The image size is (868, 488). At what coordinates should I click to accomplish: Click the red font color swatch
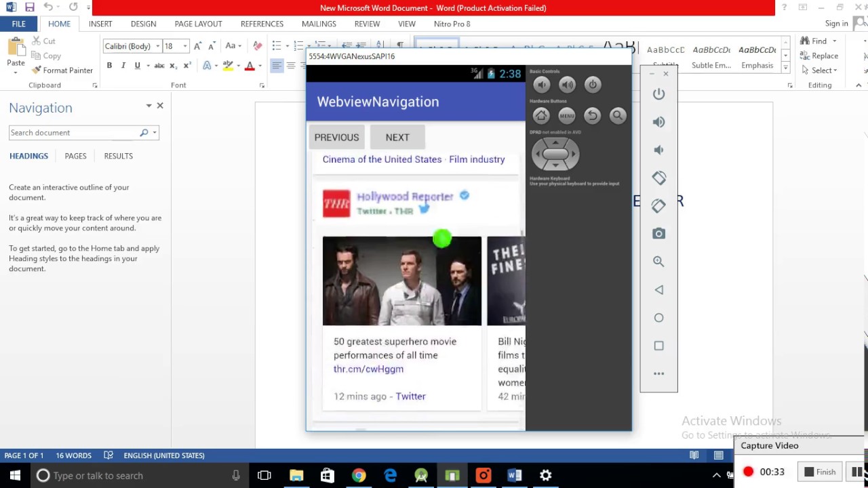pyautogui.click(x=250, y=66)
